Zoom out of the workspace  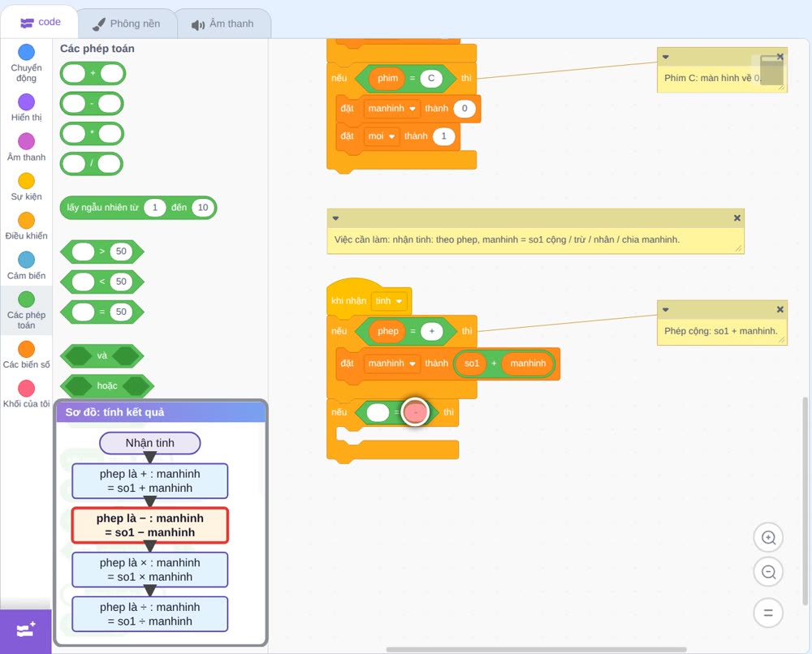click(x=768, y=572)
